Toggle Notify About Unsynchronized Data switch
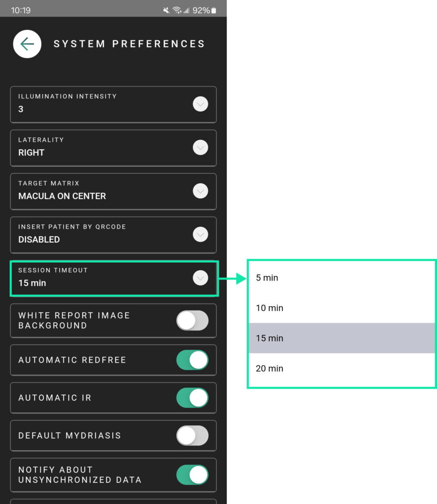Screen dimensions: 437x504 [192, 474]
